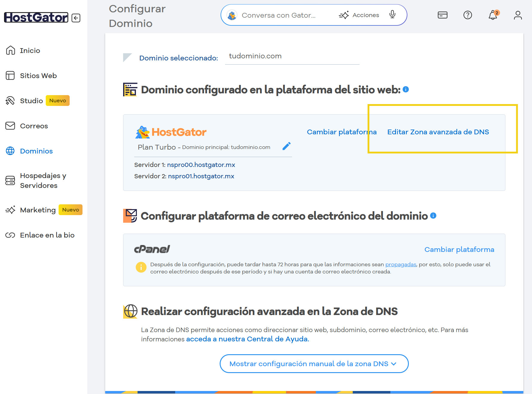Open the help question mark icon
Viewport: 532px width, 394px height.
[467, 15]
